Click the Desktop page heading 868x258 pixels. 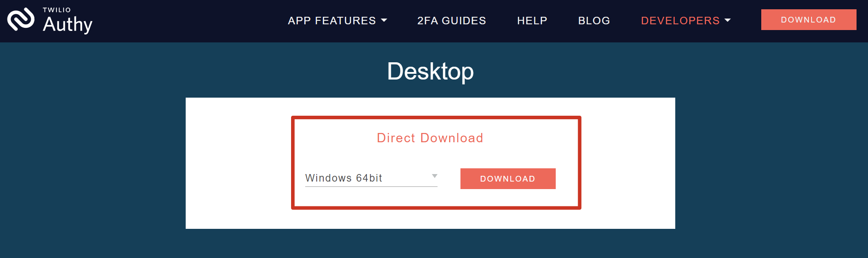[x=430, y=71]
